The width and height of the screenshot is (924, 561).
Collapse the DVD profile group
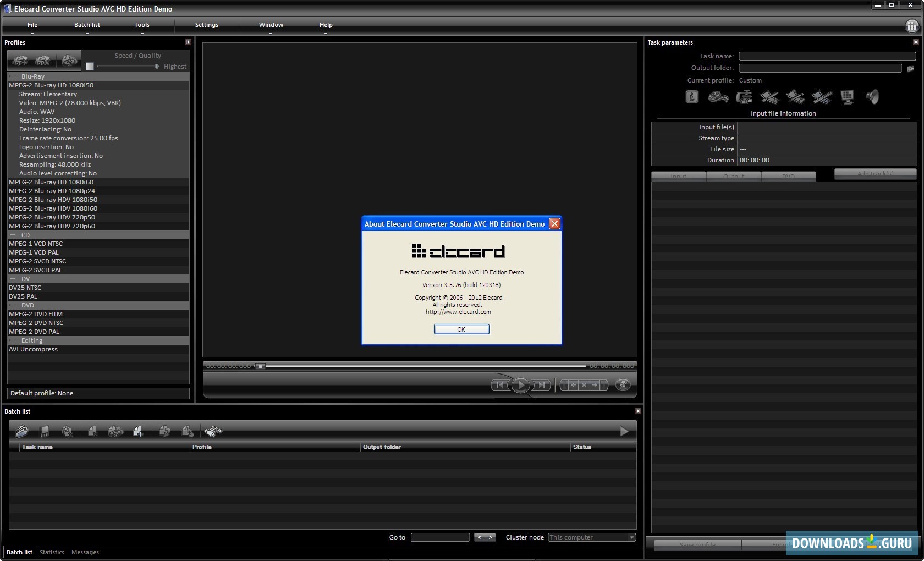(12, 305)
